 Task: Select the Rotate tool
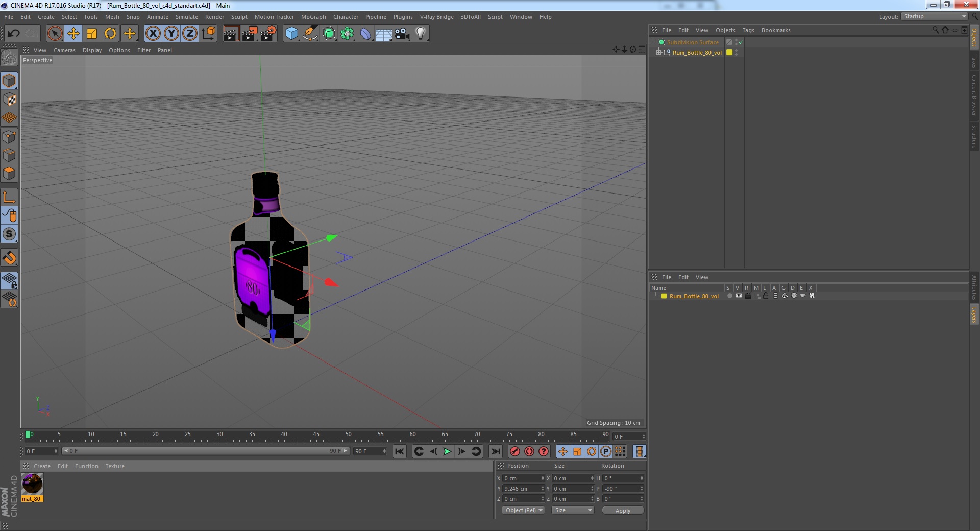pos(110,34)
